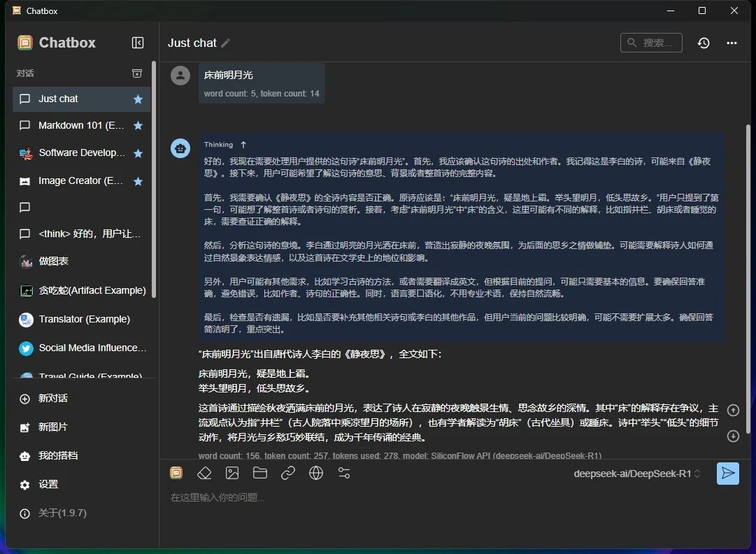Select the Translator (Example) conversation
Image resolution: width=756 pixels, height=554 pixels.
tap(84, 319)
